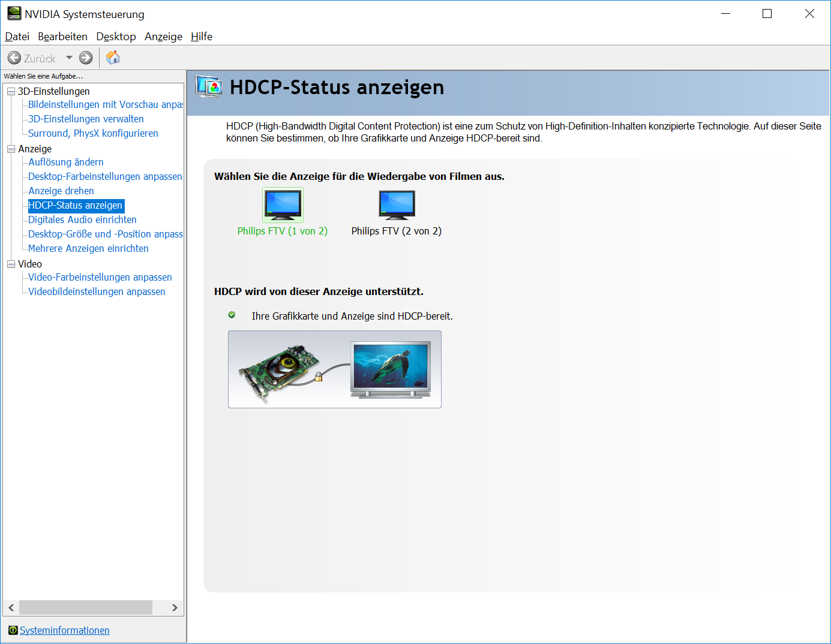Select display Philips FTV (1 von 2)

(x=282, y=204)
